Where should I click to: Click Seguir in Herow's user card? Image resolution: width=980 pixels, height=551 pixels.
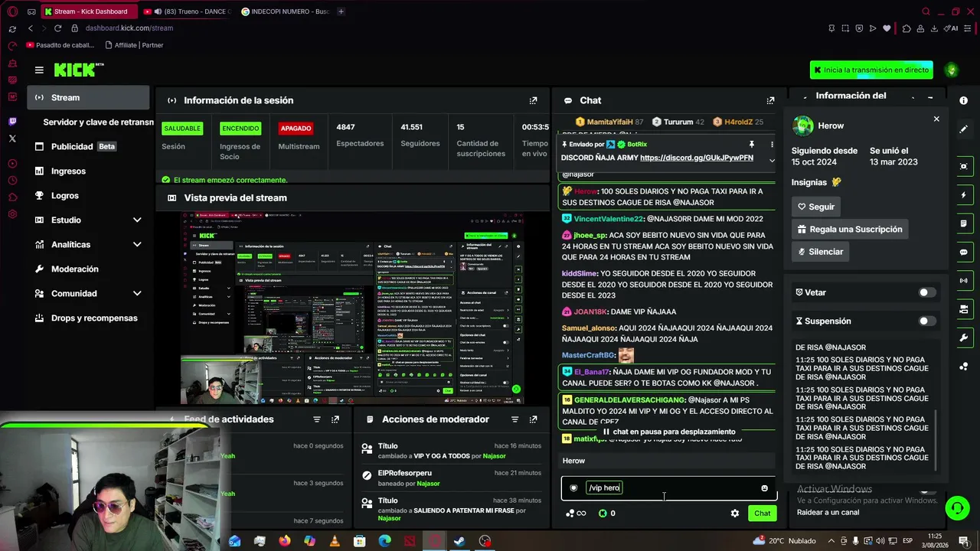tap(816, 207)
